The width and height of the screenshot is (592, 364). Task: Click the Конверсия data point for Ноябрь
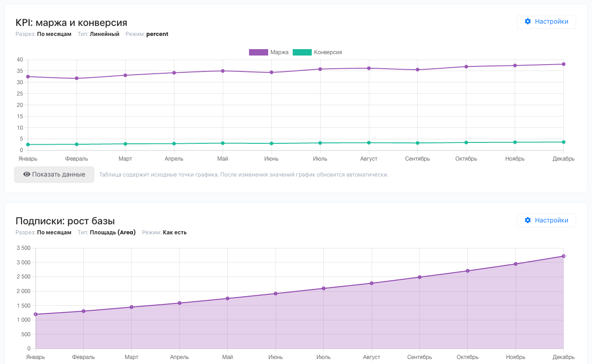point(515,142)
